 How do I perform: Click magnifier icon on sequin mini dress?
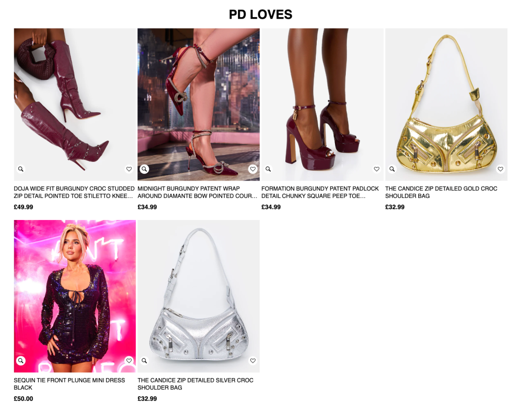tap(21, 360)
